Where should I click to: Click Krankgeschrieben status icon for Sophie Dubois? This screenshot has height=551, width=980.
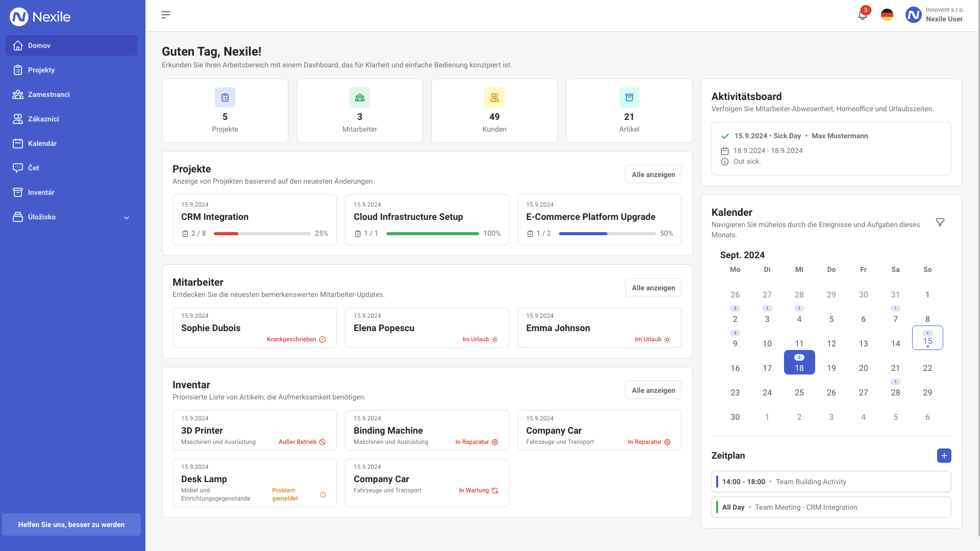323,340
